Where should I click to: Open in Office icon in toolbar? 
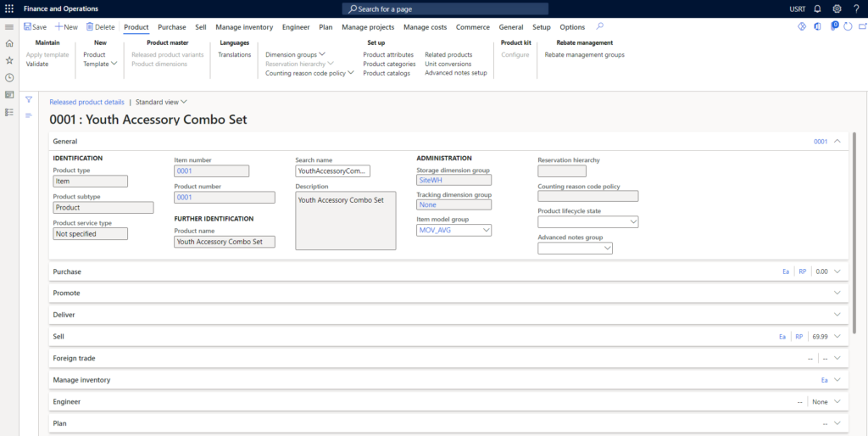click(x=817, y=26)
